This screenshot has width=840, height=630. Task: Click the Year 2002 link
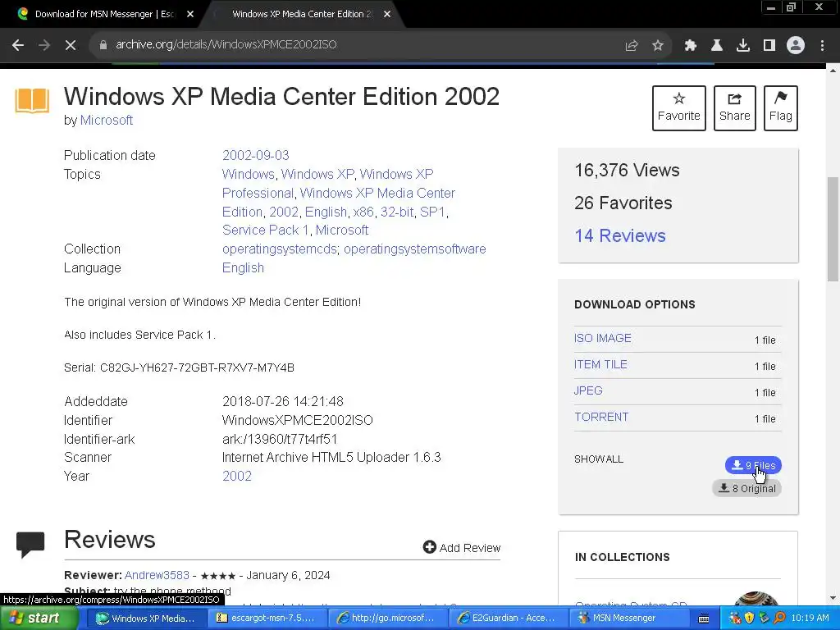click(x=237, y=477)
